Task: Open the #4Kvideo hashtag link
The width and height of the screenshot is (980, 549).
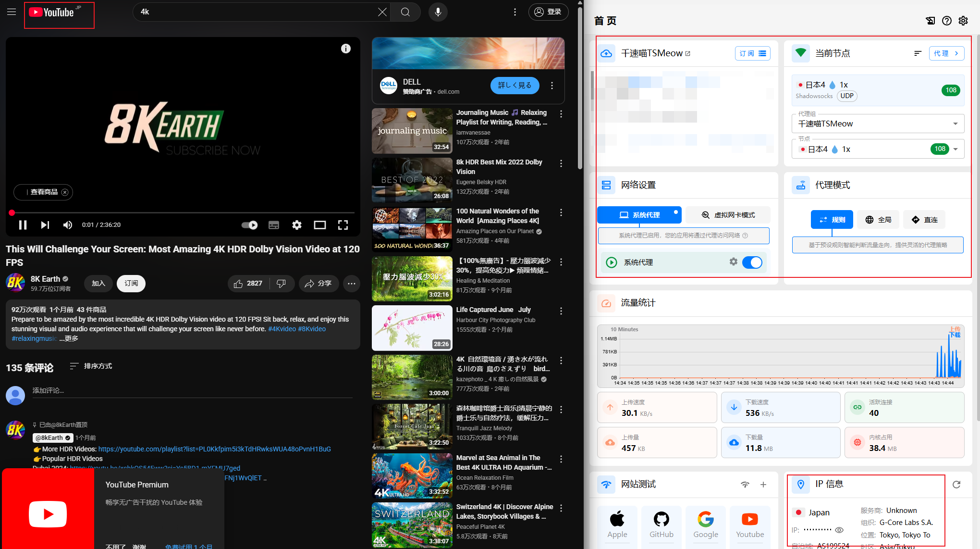Action: 282,329
